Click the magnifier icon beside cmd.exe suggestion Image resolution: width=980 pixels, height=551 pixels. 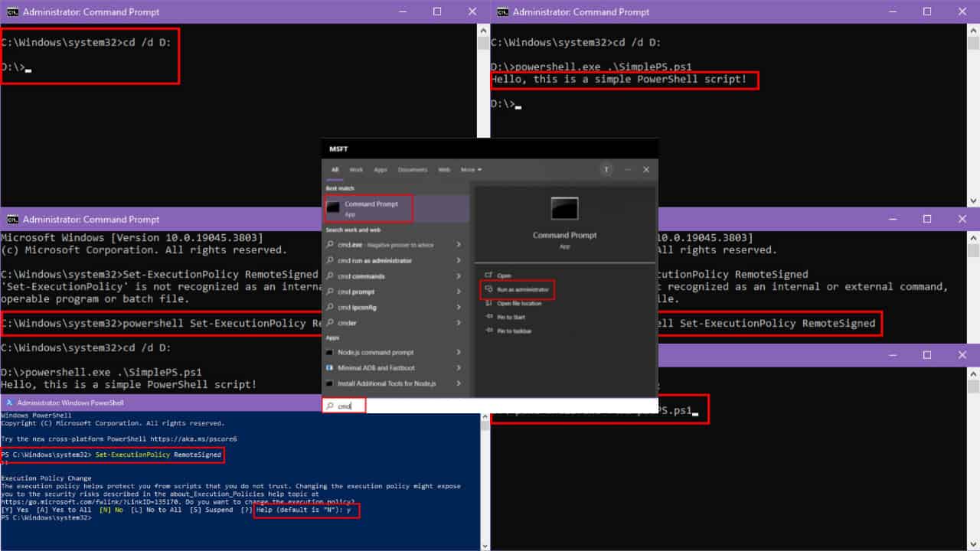pos(330,245)
